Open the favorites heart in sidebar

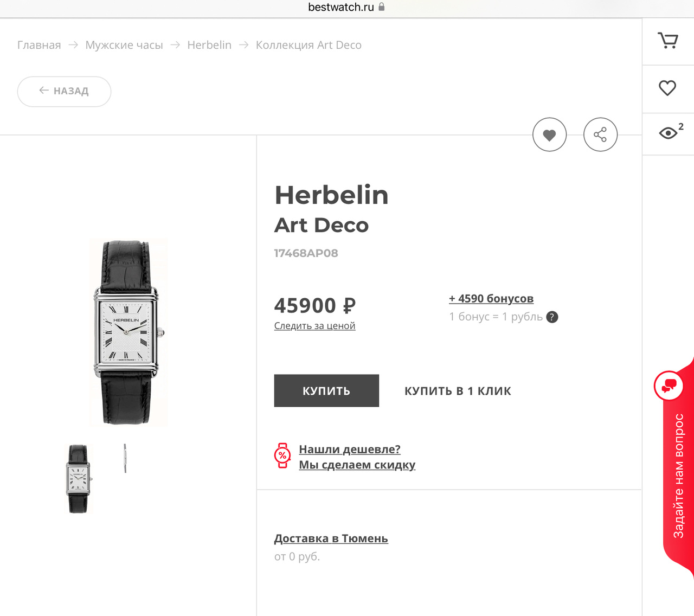(667, 88)
